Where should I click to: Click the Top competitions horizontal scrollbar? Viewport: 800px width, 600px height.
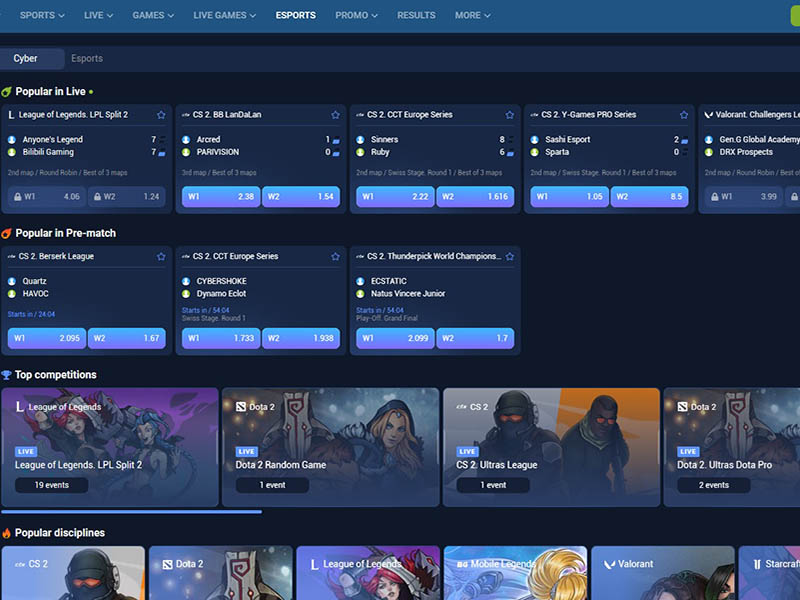[x=132, y=511]
